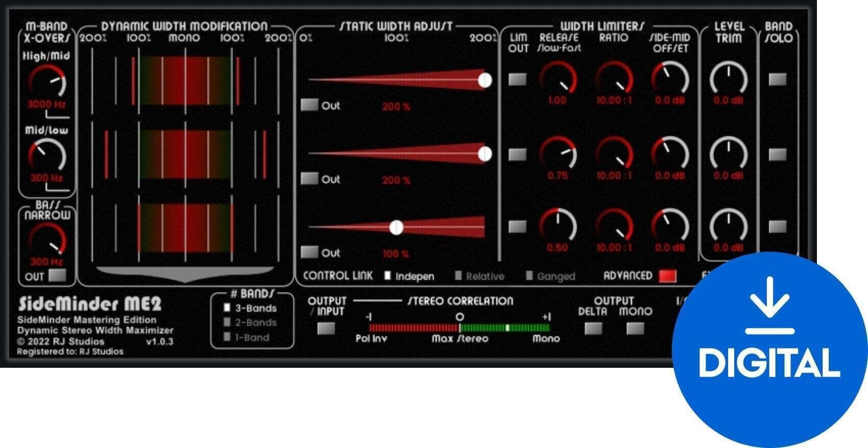
Task: Enable the Output Mono switch
Action: pos(635,328)
